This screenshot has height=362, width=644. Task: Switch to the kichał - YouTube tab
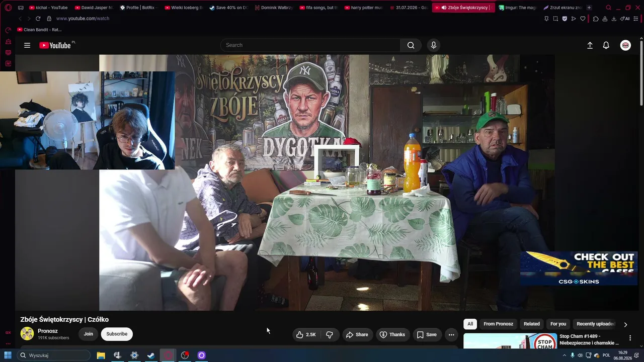[x=49, y=8]
